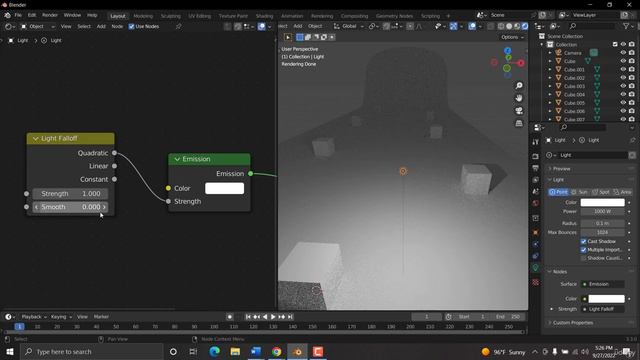The image size is (640, 360).
Task: Expand the Cube.003 tree item
Action: [x=550, y=86]
